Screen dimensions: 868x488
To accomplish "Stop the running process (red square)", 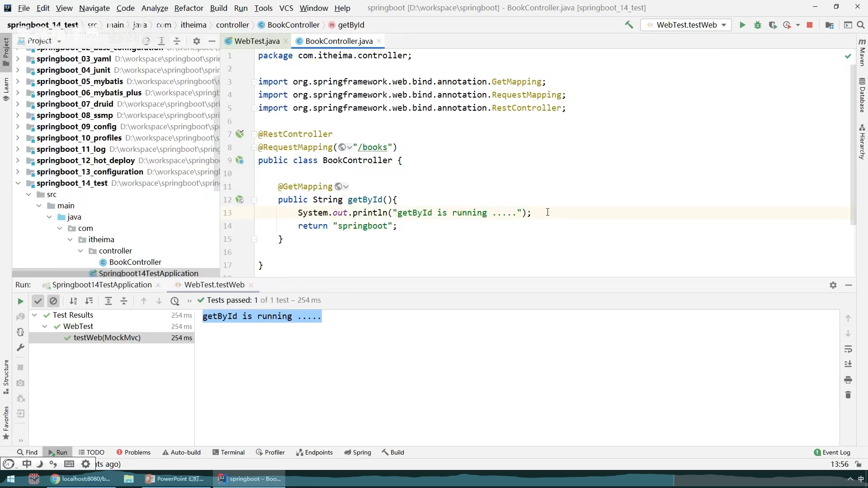I will (810, 25).
